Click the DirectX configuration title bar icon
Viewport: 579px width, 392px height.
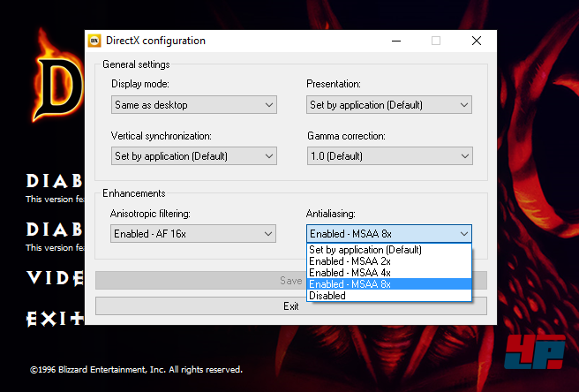94,41
